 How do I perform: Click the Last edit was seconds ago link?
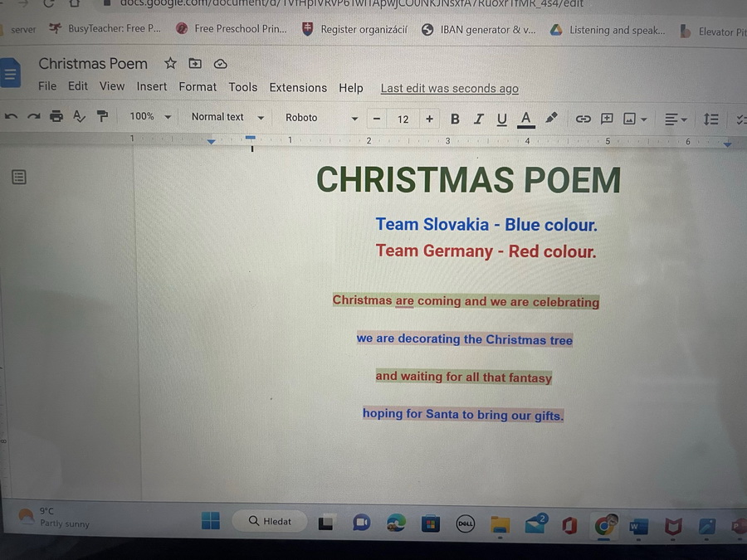pyautogui.click(x=449, y=89)
